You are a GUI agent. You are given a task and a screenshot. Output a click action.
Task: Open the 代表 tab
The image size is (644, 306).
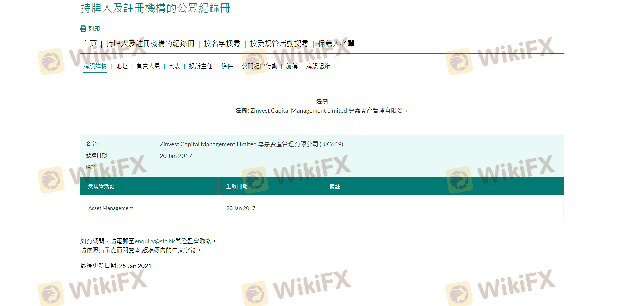point(174,66)
